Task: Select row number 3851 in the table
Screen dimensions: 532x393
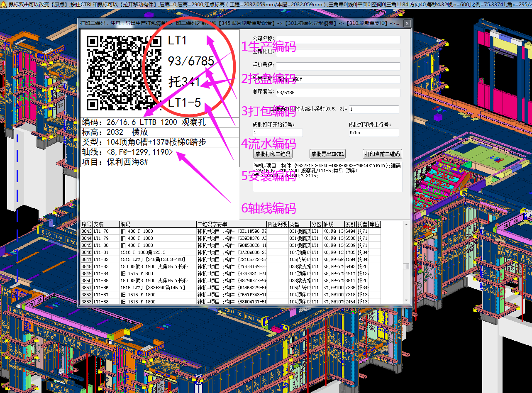Action: (x=86, y=288)
